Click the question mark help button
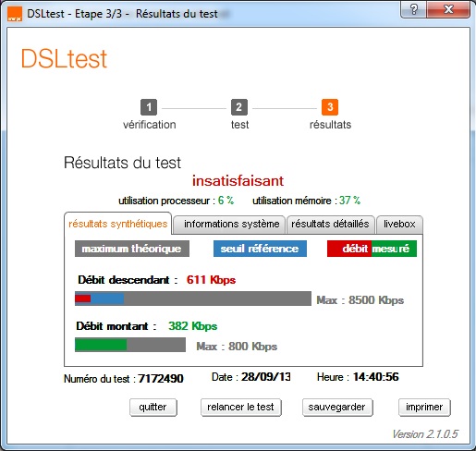This screenshot has height=451, width=476. (414, 9)
